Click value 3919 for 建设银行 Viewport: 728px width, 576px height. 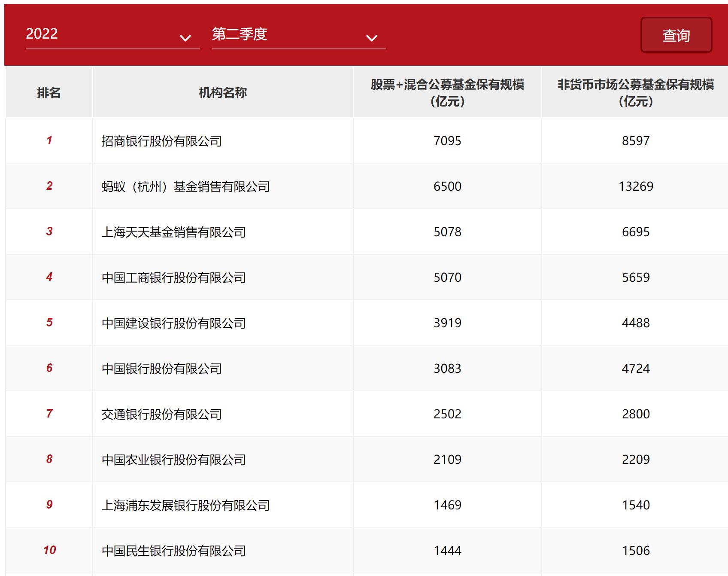tap(447, 323)
